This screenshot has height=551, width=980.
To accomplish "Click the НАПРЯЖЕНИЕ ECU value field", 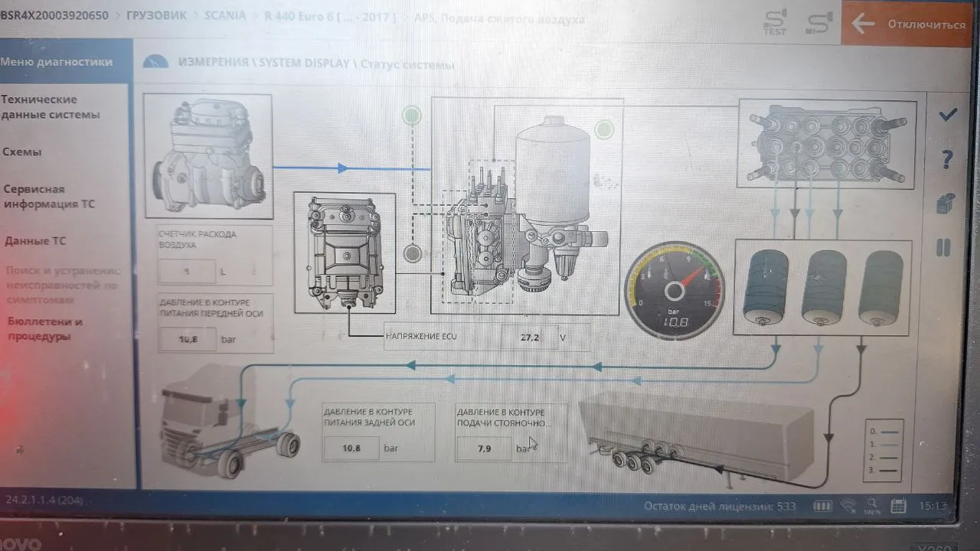I will (x=530, y=337).
